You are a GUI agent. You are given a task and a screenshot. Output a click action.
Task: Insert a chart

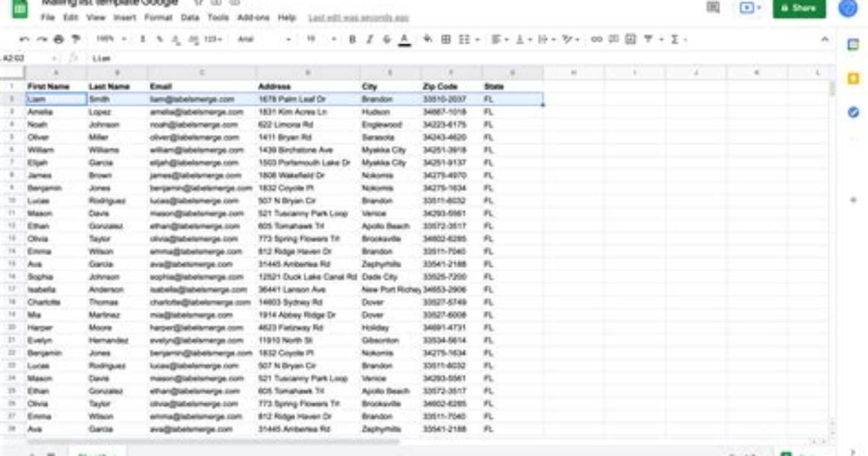click(631, 39)
